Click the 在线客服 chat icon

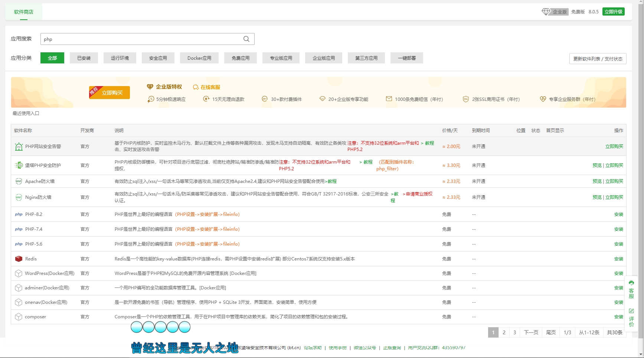pos(196,87)
